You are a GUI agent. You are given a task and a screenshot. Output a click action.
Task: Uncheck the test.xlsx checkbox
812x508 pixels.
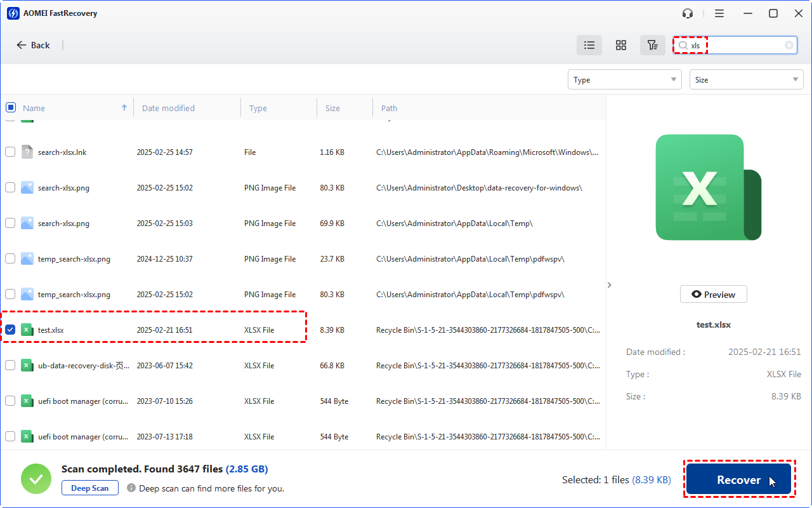tap(10, 330)
